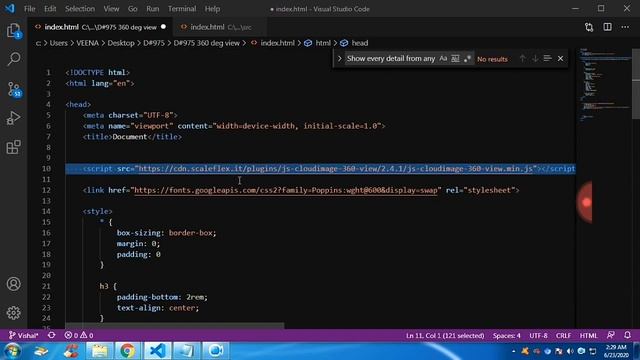Click the Synchronize Changes icon in status bar

(51, 336)
